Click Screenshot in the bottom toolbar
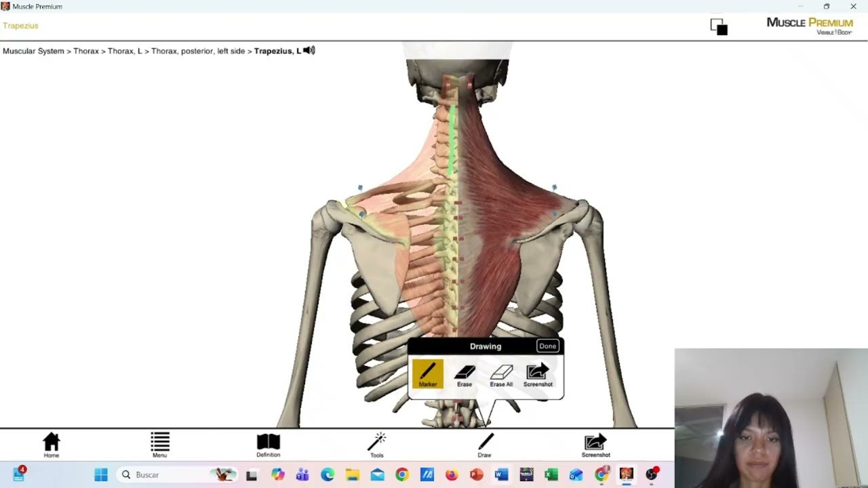 coord(595,445)
